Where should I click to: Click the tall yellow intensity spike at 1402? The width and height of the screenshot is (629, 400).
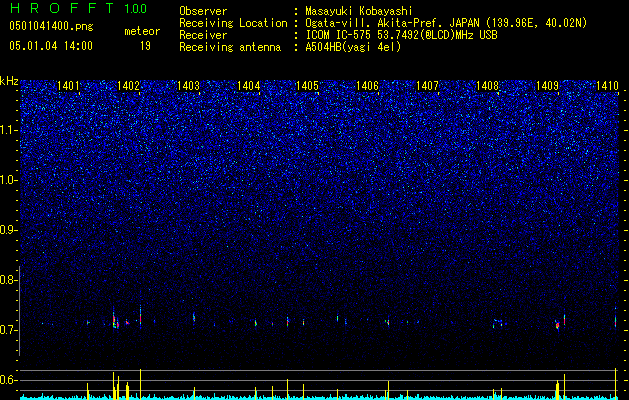coord(140,384)
